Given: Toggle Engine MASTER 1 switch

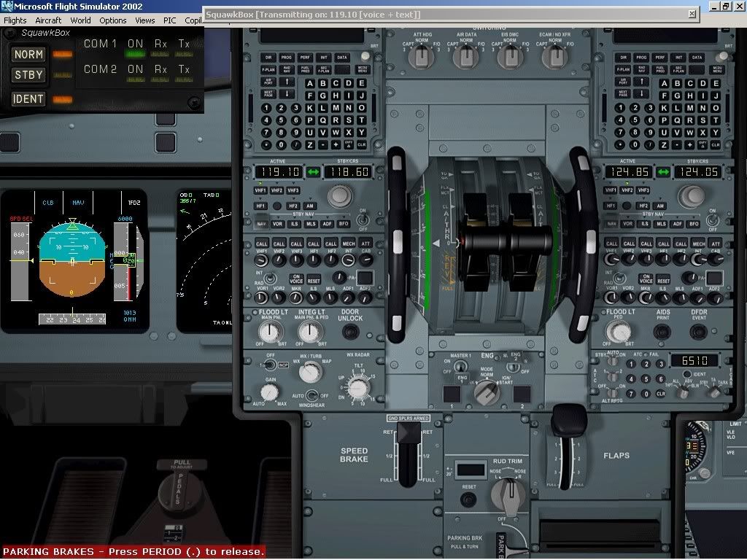Looking at the screenshot, I should point(460,366).
